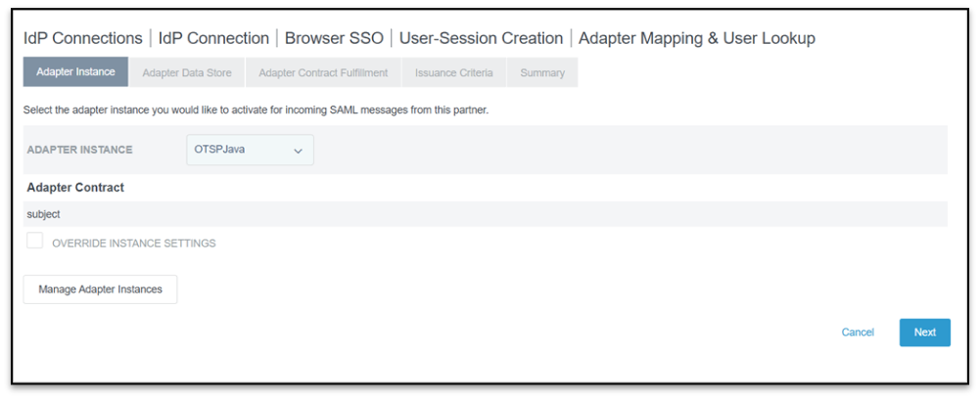Click the OVERRIDE INSTANCE SETTINGS label text

(x=133, y=244)
